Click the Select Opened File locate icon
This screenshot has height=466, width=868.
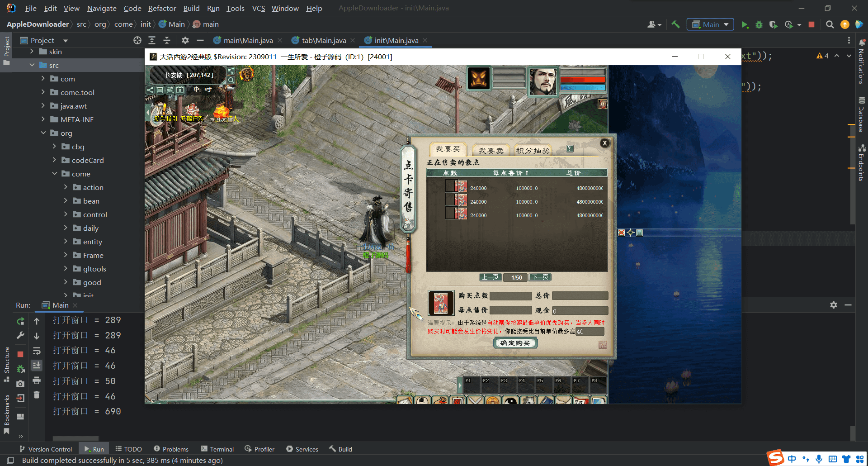(137, 40)
